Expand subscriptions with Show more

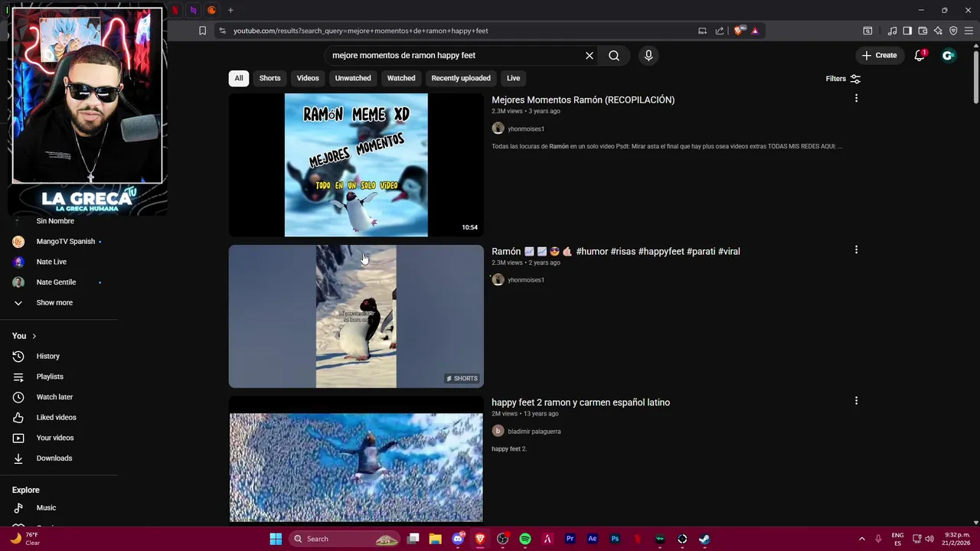pos(54,303)
